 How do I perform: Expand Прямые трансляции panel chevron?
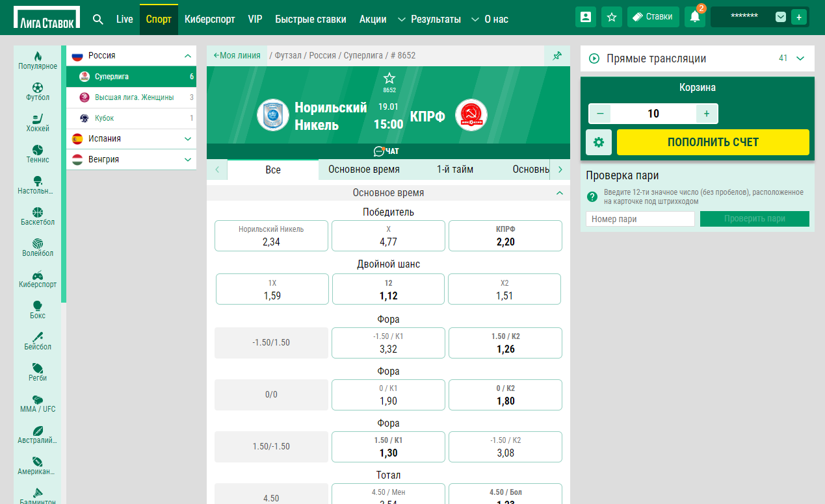pos(800,58)
